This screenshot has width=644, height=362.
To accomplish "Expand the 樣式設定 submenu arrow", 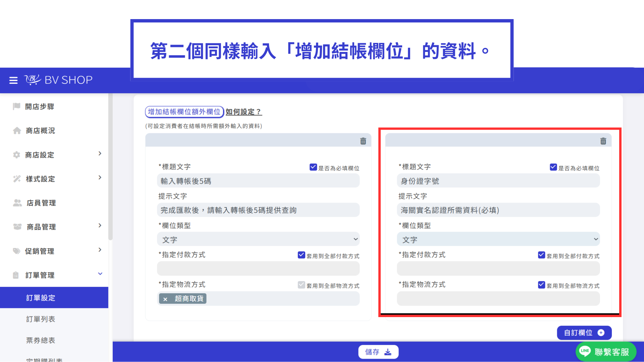I will (x=100, y=178).
